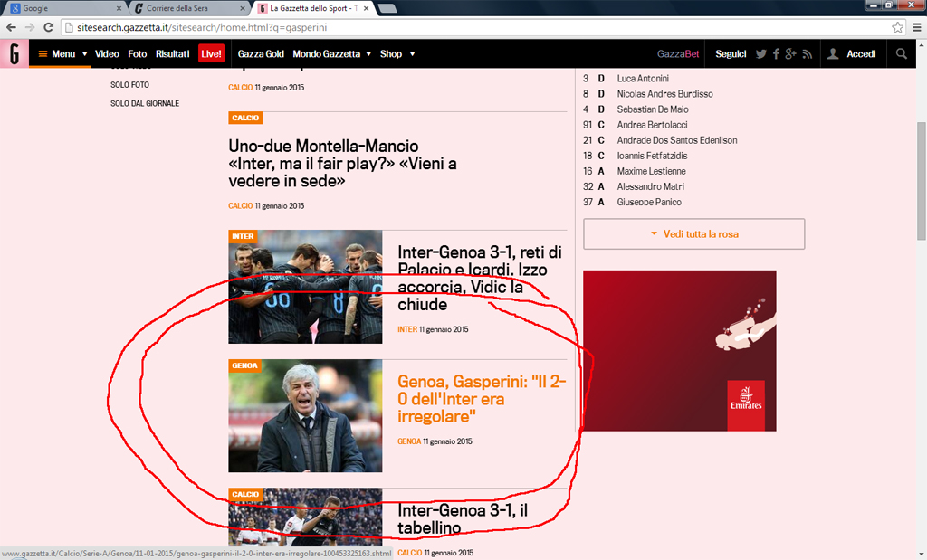The height and width of the screenshot is (560, 927).
Task: Open Gazza Gold
Action: (261, 53)
